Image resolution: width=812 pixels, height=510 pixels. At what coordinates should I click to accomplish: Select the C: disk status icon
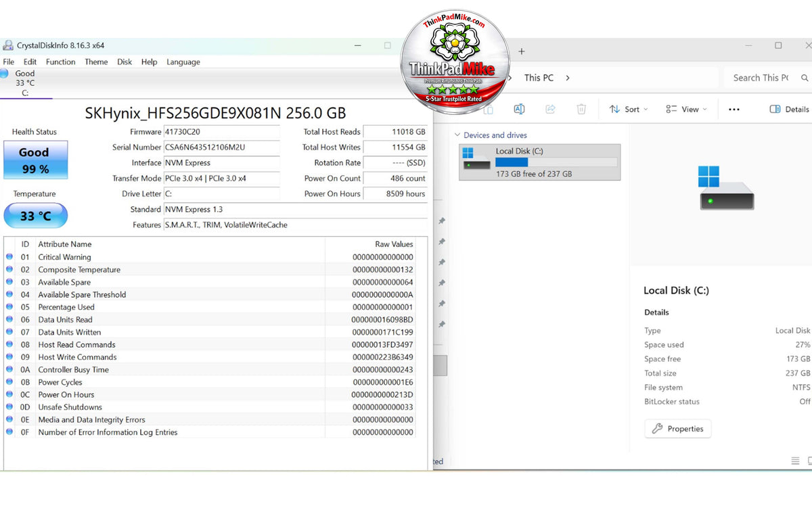pos(5,73)
